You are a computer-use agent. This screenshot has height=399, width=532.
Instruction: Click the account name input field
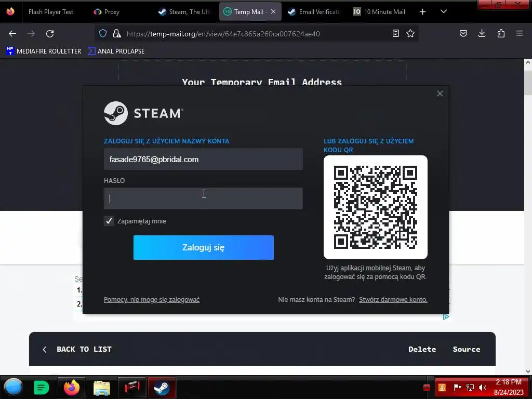pos(203,159)
